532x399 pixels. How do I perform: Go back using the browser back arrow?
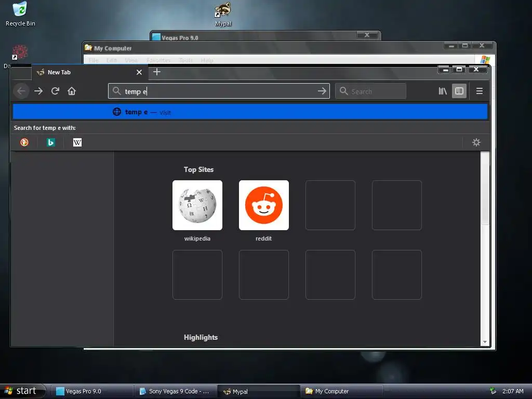click(21, 91)
